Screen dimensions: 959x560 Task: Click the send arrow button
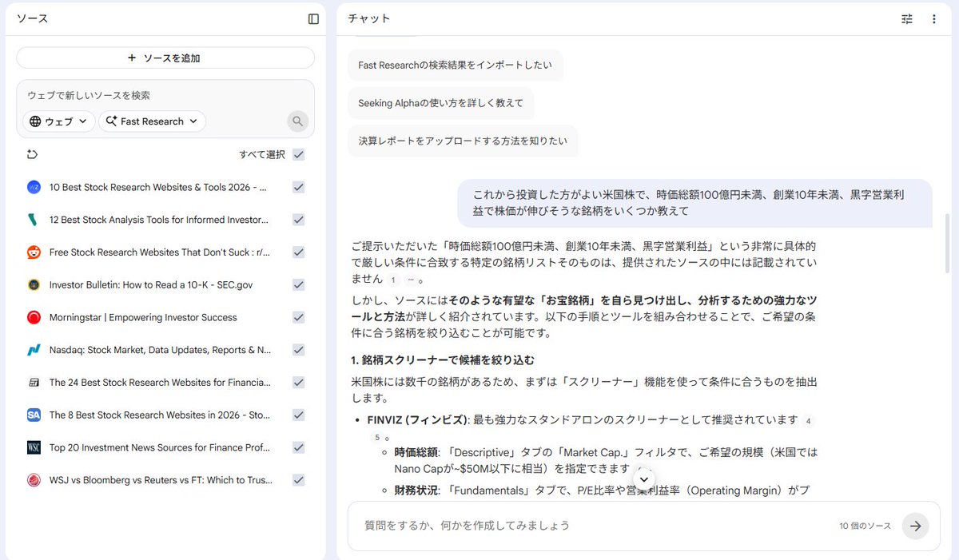click(916, 526)
